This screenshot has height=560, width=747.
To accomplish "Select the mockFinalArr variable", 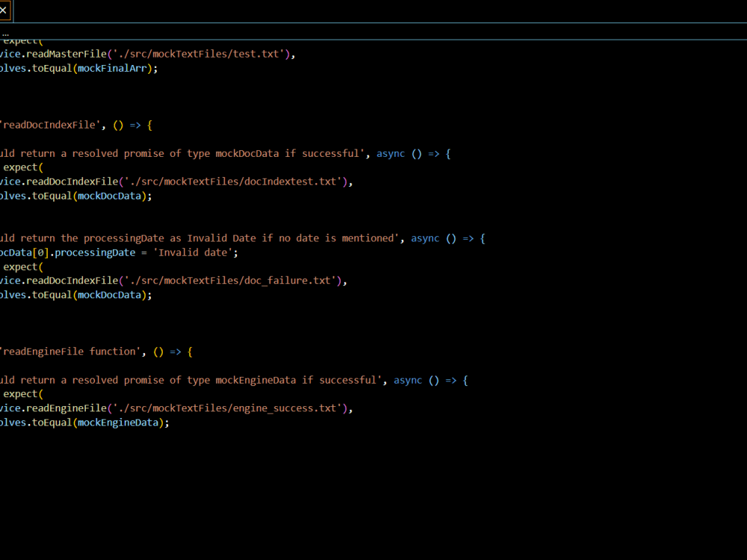I will click(x=112, y=68).
